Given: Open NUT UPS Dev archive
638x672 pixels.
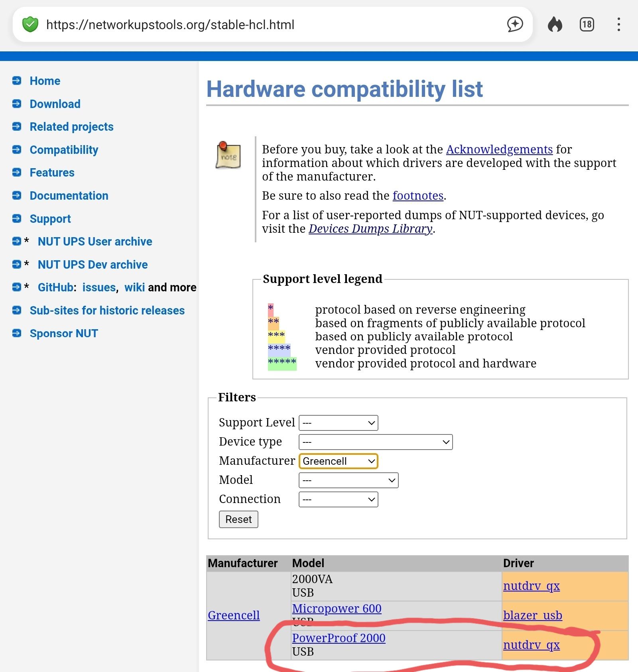Looking at the screenshot, I should [x=93, y=265].
